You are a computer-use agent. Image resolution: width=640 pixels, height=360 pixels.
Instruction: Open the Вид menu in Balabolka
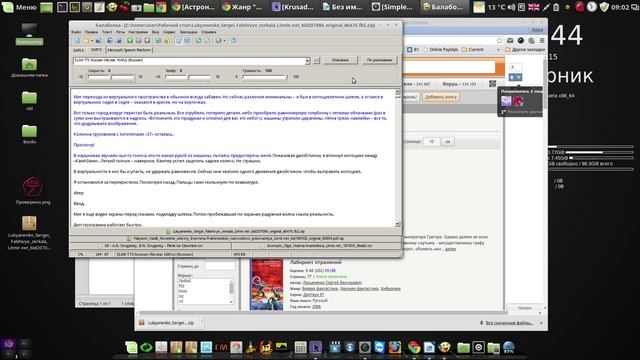pyautogui.click(x=156, y=32)
